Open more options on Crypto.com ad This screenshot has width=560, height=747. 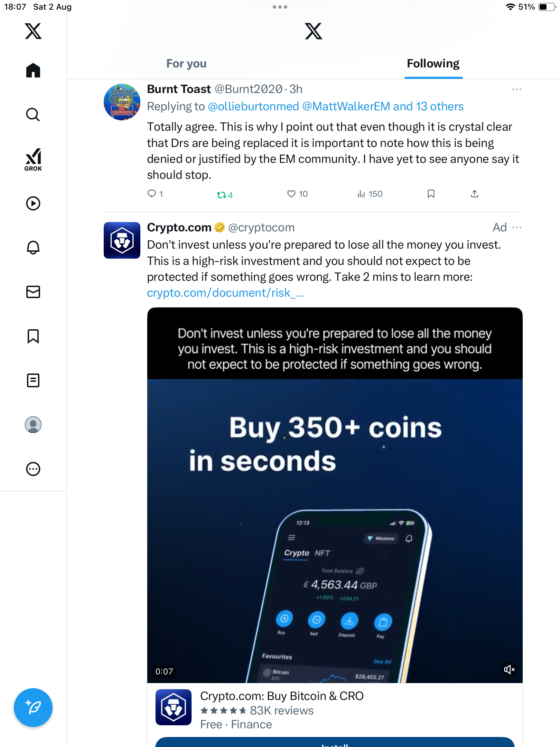(x=516, y=228)
